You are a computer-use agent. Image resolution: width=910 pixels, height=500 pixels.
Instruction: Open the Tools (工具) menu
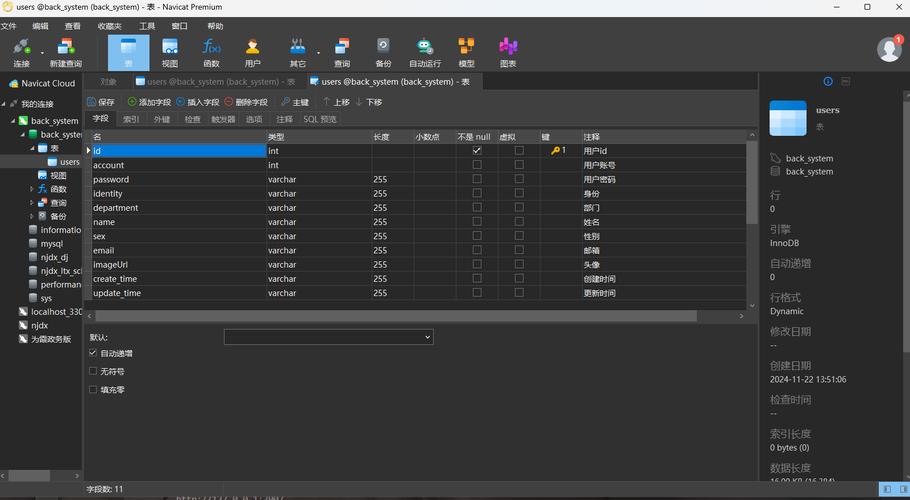(147, 26)
